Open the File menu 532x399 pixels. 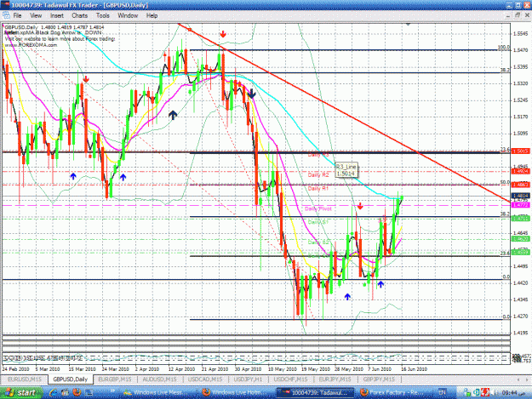point(17,15)
